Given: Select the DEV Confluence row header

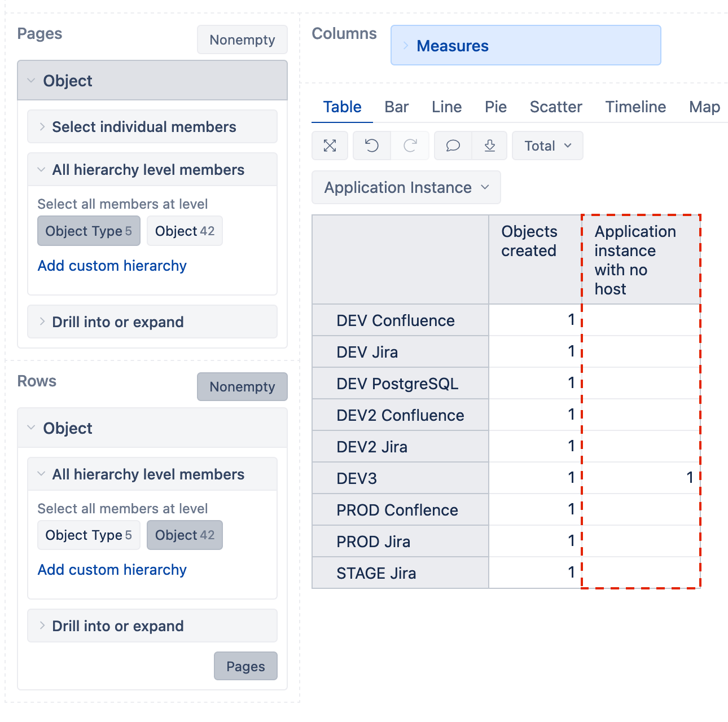Looking at the screenshot, I should coord(400,320).
